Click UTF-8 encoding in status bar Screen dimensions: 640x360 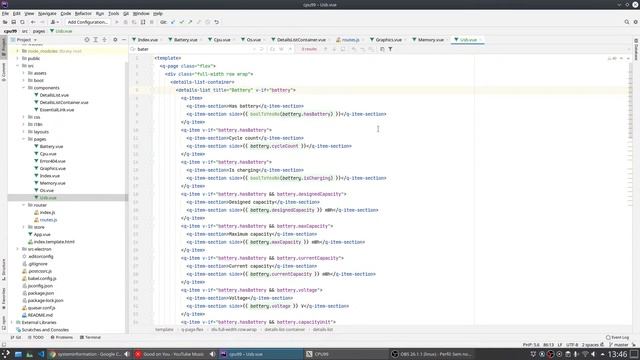coord(572,345)
